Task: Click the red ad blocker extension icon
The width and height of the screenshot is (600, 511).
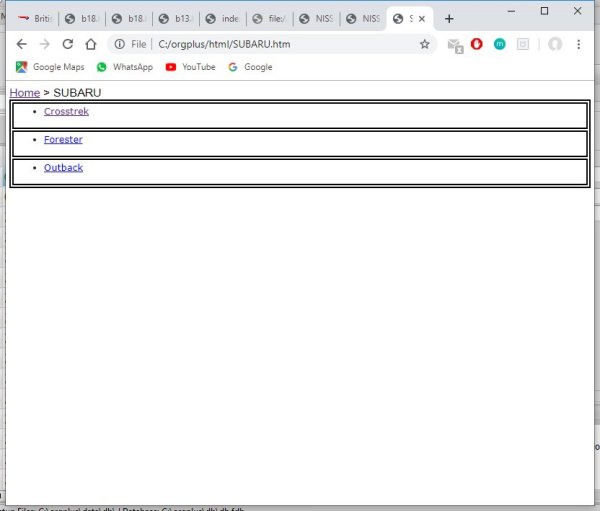Action: (476, 44)
